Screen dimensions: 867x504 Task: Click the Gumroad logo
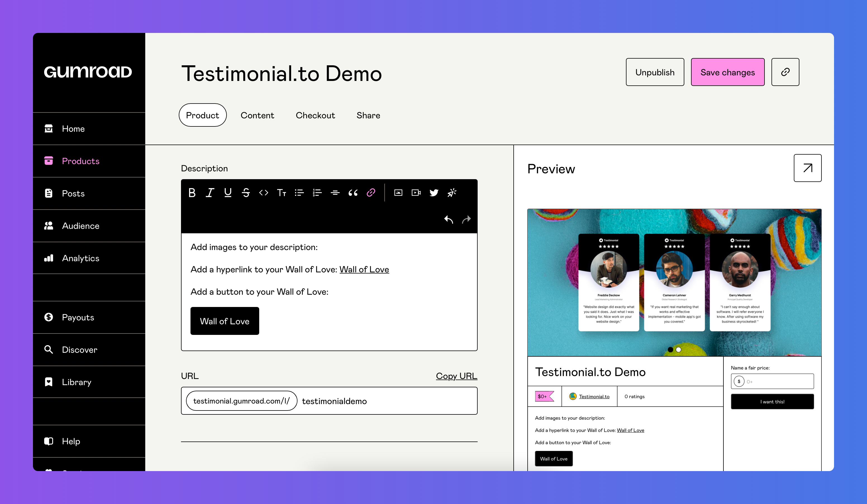pos(88,72)
